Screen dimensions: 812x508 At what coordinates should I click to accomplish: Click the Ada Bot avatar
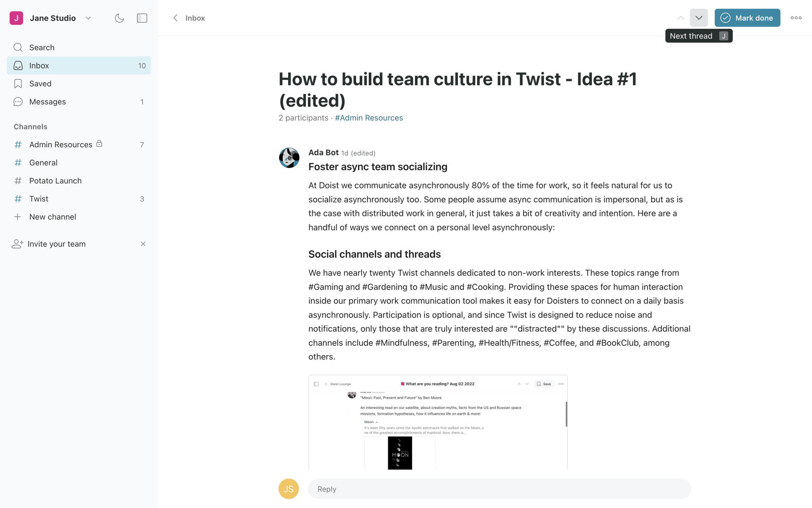click(x=289, y=157)
